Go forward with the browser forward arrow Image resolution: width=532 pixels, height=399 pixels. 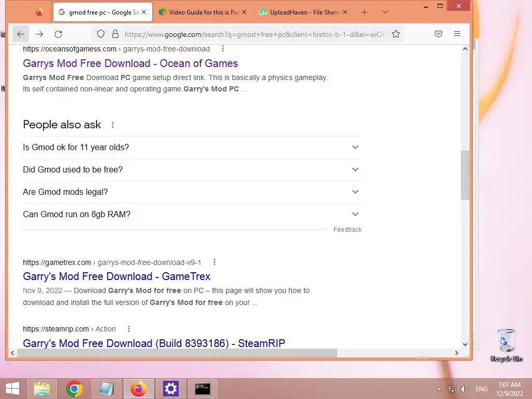tap(39, 34)
